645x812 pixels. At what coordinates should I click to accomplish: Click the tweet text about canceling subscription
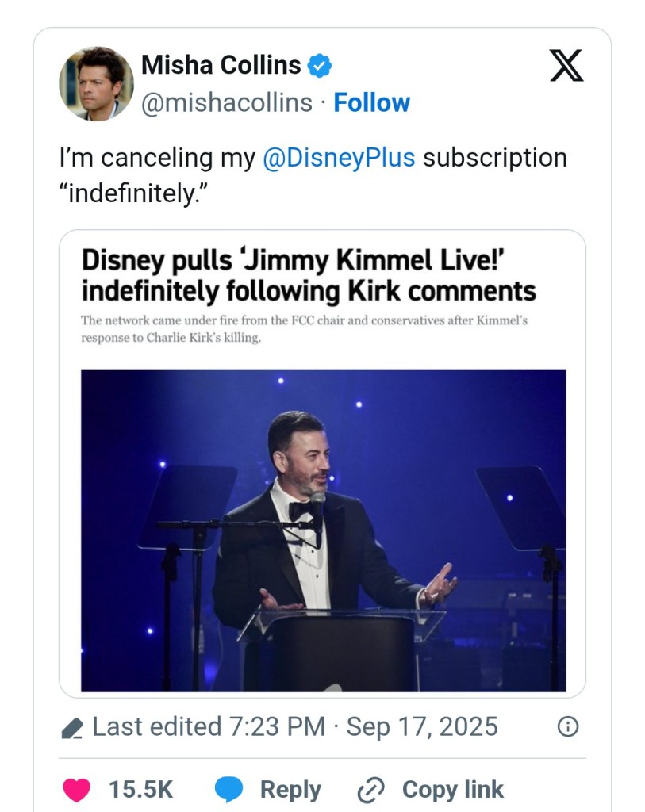pyautogui.click(x=313, y=174)
